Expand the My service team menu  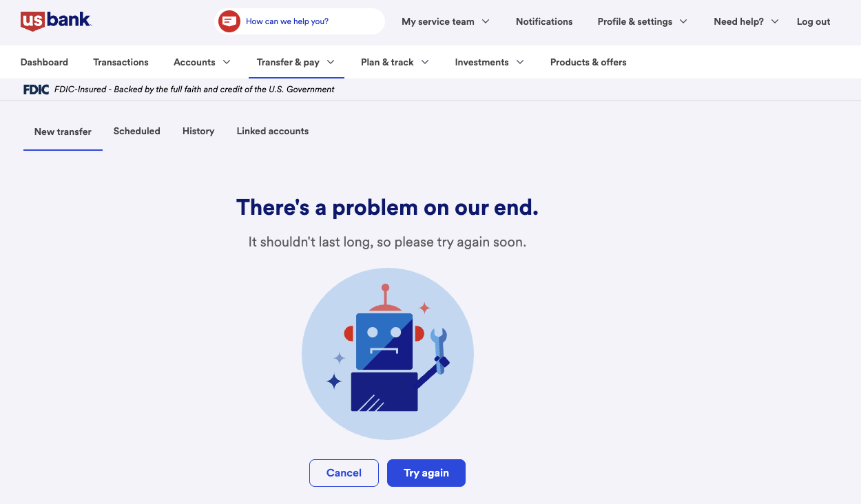tap(446, 21)
